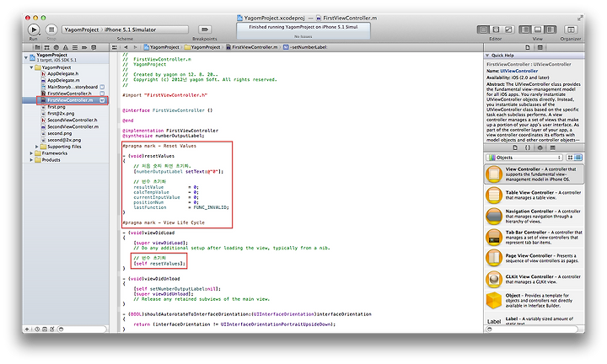Show the File Template library

tap(515, 147)
